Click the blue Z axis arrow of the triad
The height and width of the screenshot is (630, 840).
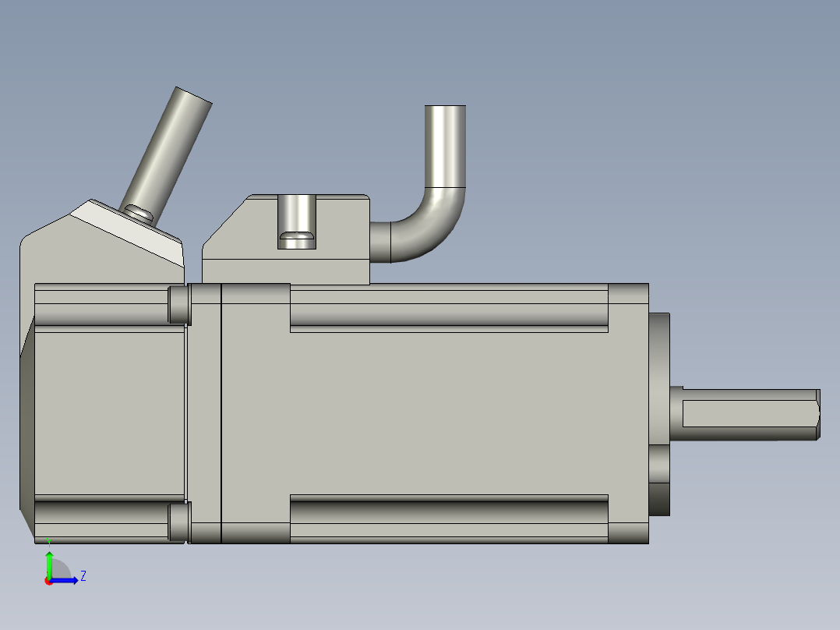[x=64, y=580]
